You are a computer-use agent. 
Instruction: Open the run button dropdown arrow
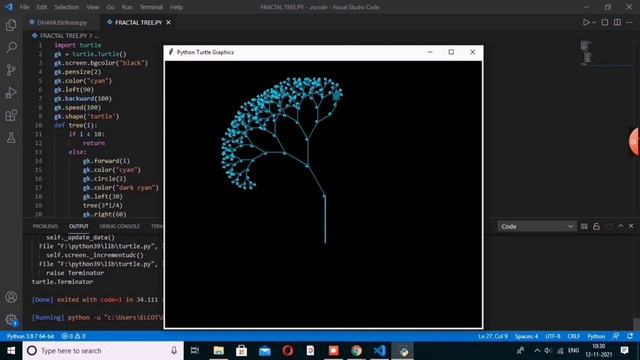coord(594,22)
